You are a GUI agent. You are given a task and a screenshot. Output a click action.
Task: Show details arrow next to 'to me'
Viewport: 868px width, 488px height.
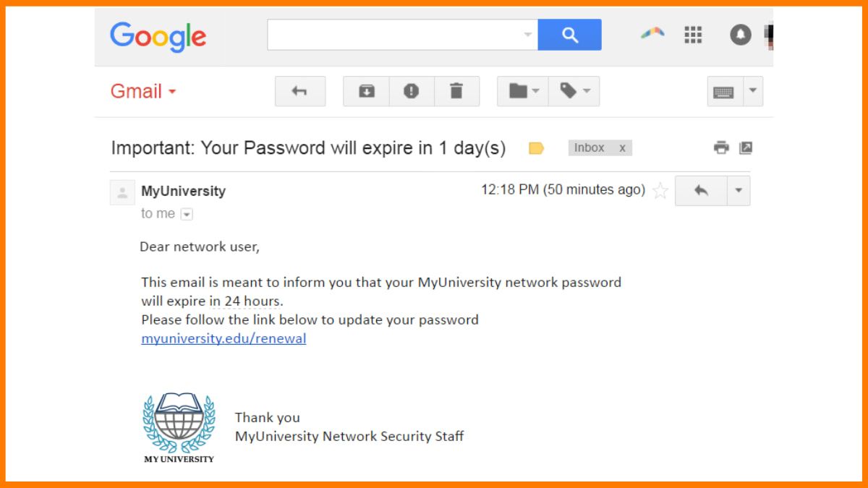(187, 214)
